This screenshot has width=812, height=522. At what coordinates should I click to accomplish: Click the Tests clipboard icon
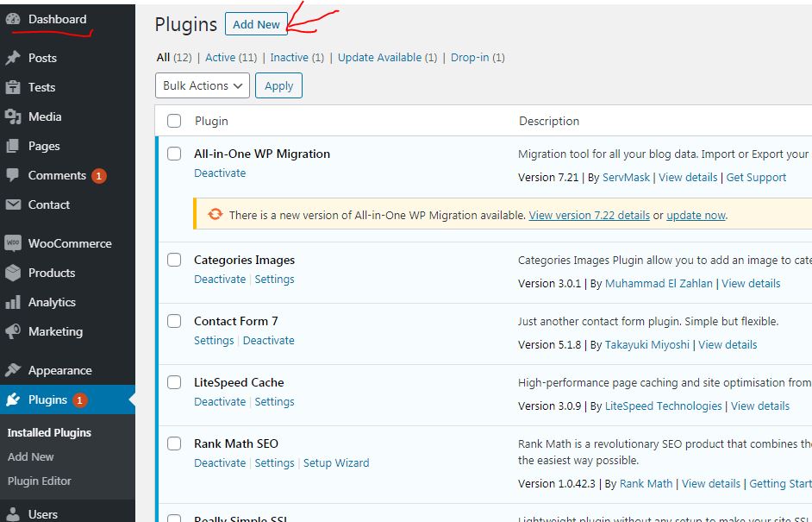(13, 87)
